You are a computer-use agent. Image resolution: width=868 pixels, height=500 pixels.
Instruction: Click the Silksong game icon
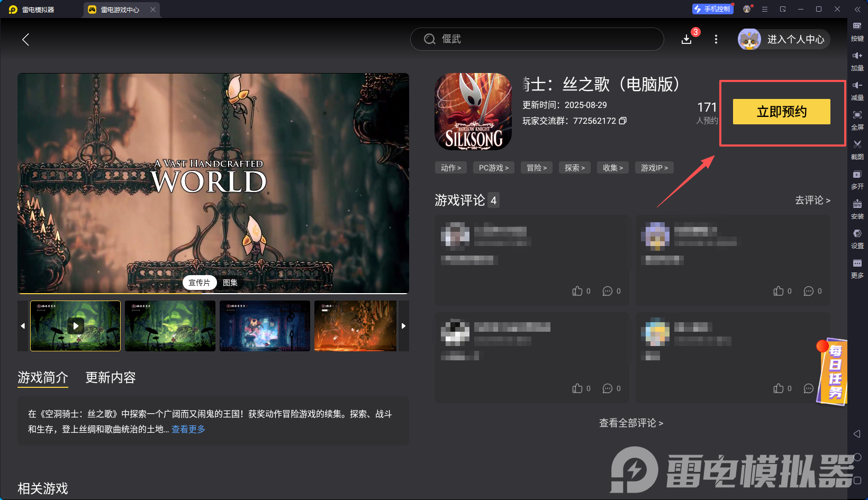click(473, 112)
